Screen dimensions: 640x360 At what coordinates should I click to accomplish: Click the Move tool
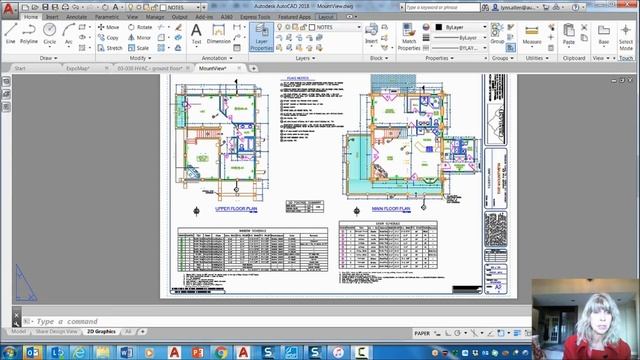tap(109, 27)
